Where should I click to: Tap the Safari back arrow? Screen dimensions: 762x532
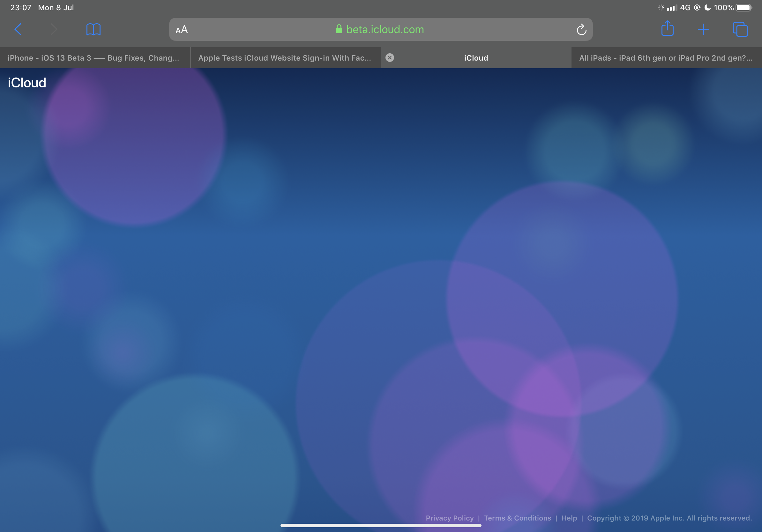(x=18, y=30)
